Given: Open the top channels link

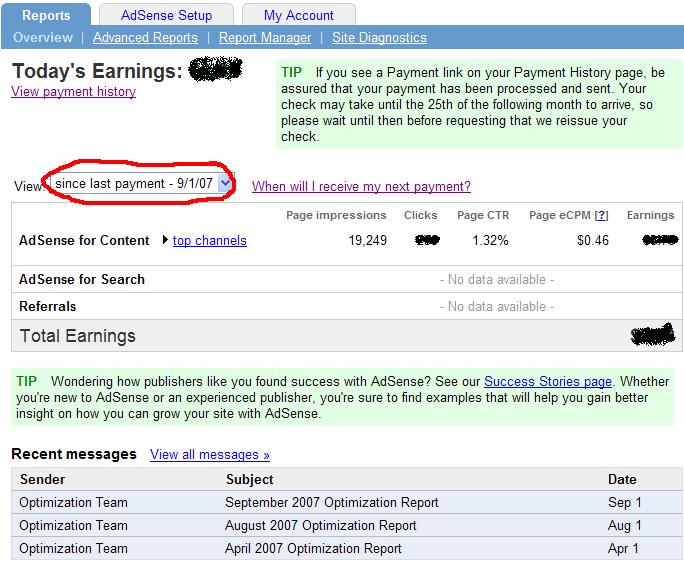Looking at the screenshot, I should pyautogui.click(x=210, y=240).
